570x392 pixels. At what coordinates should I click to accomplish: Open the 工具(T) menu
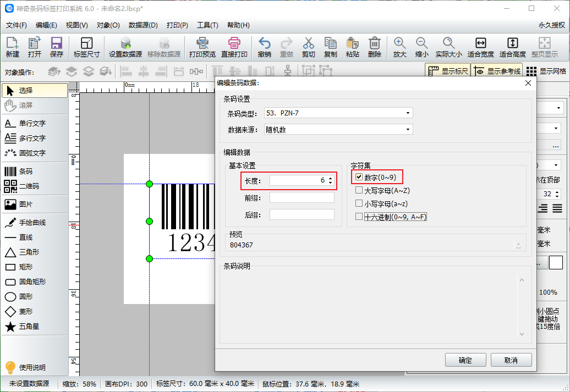pyautogui.click(x=207, y=25)
